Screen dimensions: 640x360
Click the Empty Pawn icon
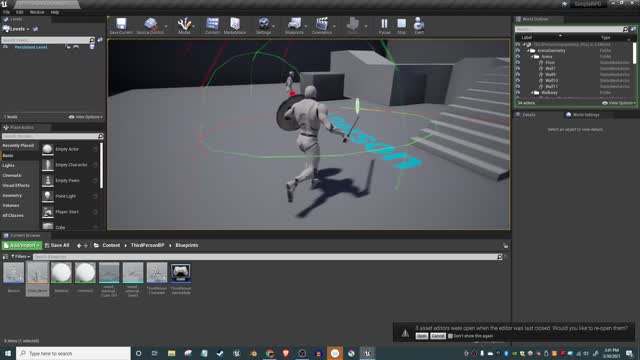(x=47, y=180)
